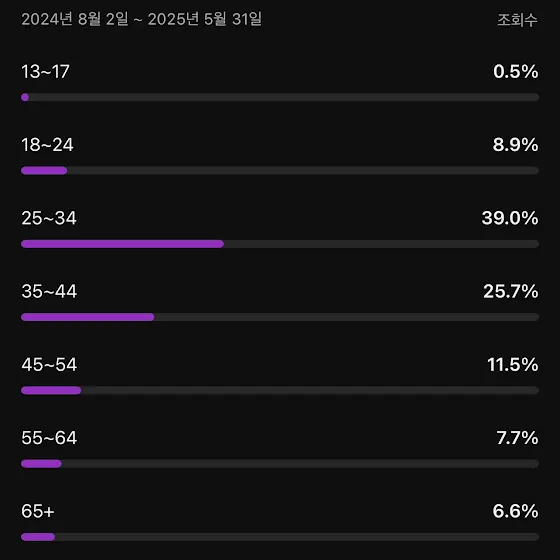This screenshot has height=560, width=560.
Task: Open the date range 2024년 8월 2일 selector
Action: 141,19
